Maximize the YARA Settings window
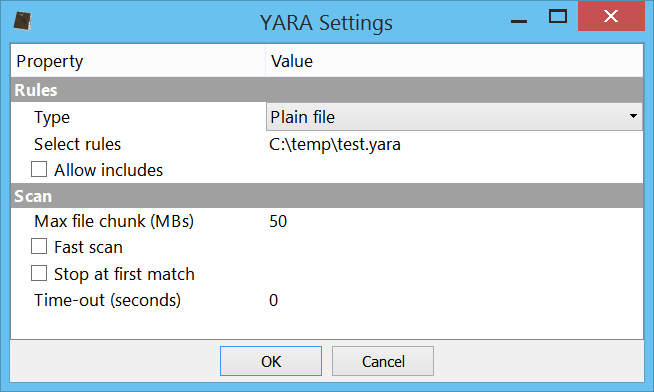This screenshot has height=392, width=654. [x=558, y=17]
